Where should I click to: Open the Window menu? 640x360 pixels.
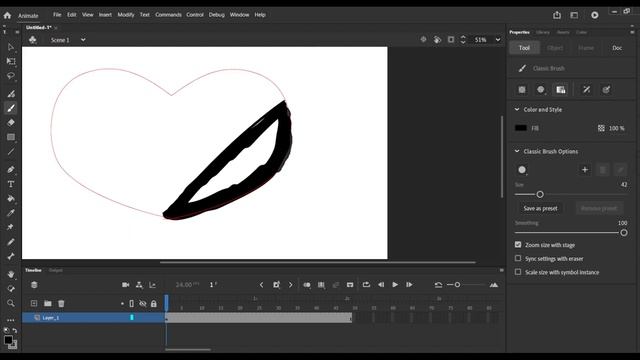[x=239, y=15]
